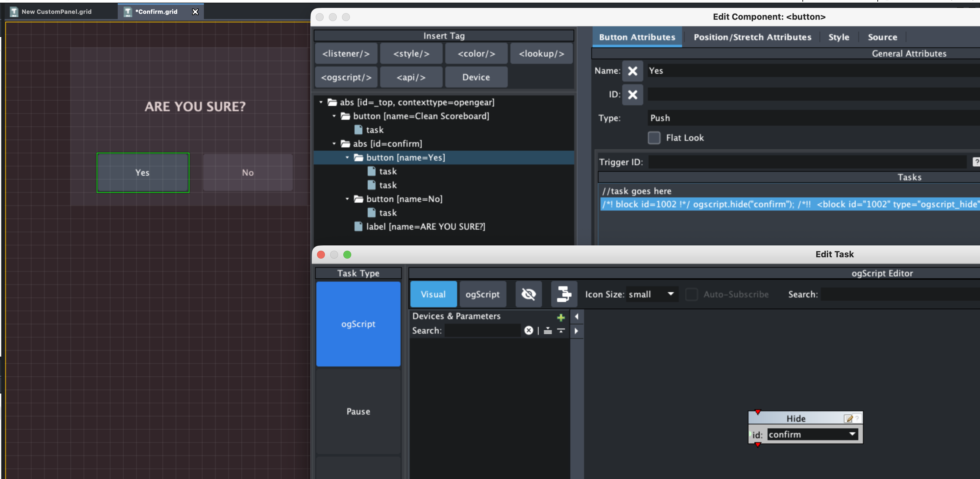The image size is (980, 479).
Task: Clear the Devices & Parameters search field
Action: point(528,330)
